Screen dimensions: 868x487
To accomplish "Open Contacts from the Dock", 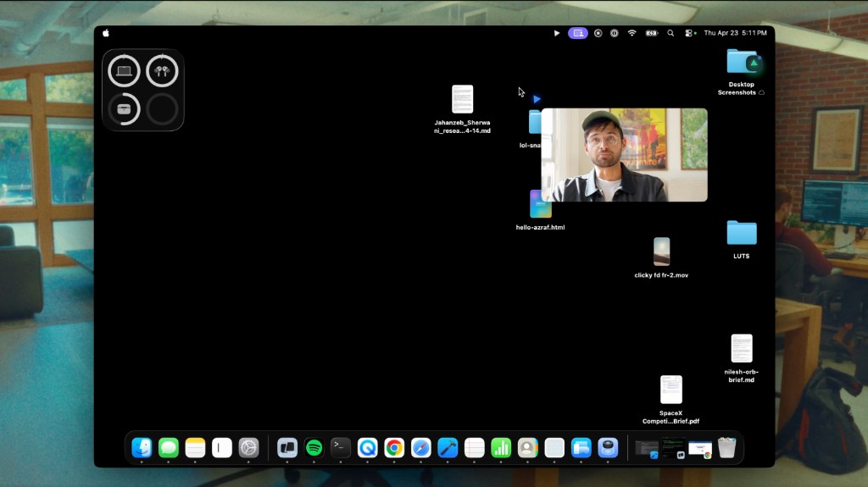I will point(527,448).
